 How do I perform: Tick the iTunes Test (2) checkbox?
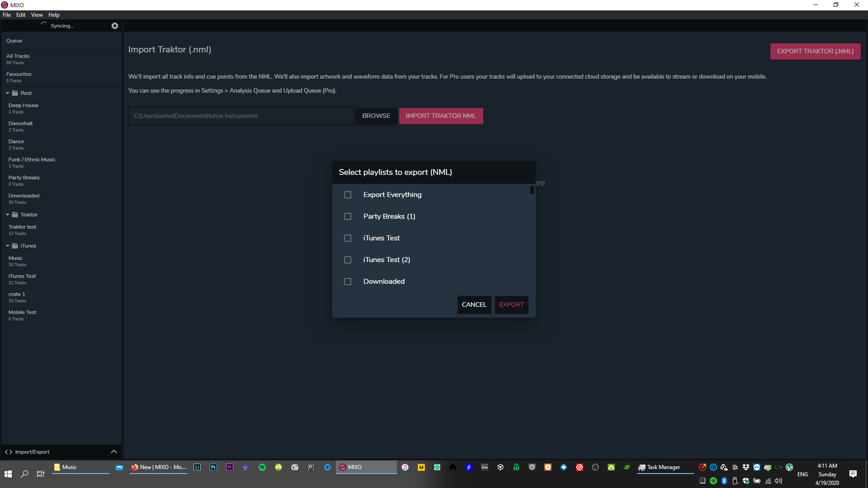pyautogui.click(x=348, y=260)
